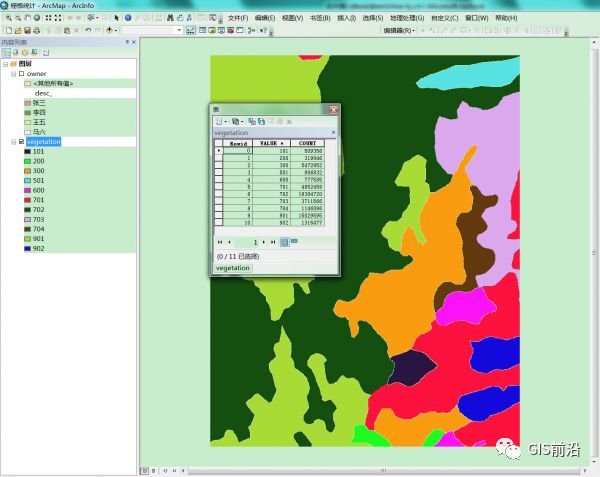Click the 902 blue legend swatch
This screenshot has width=600, height=477.
point(28,249)
